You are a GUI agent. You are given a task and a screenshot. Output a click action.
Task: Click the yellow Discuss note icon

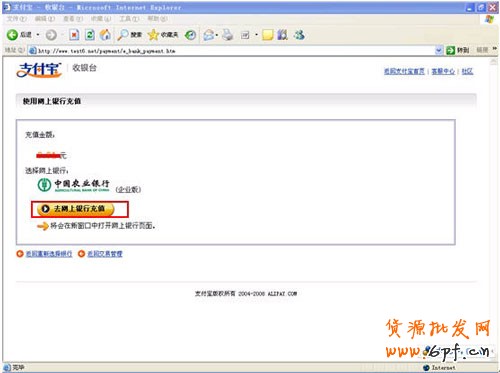267,35
